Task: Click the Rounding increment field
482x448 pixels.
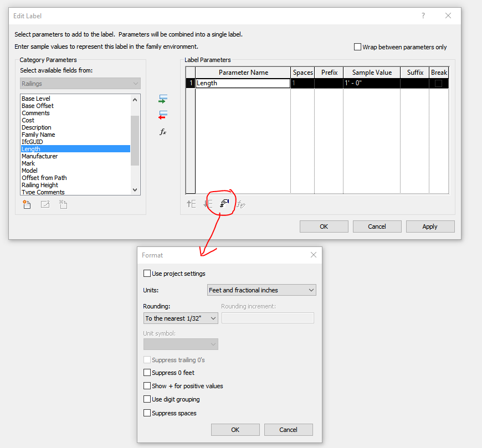Action: [x=268, y=318]
